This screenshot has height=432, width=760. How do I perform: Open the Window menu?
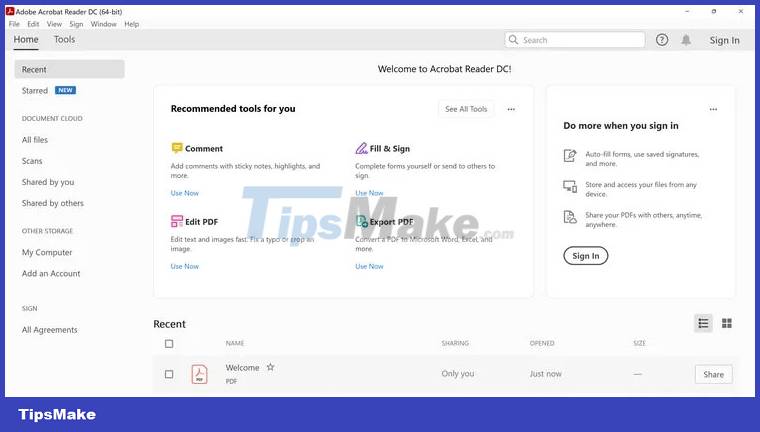click(103, 24)
